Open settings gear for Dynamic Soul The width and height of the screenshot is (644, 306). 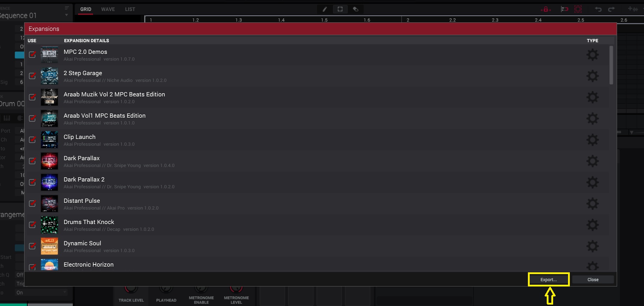pyautogui.click(x=592, y=246)
